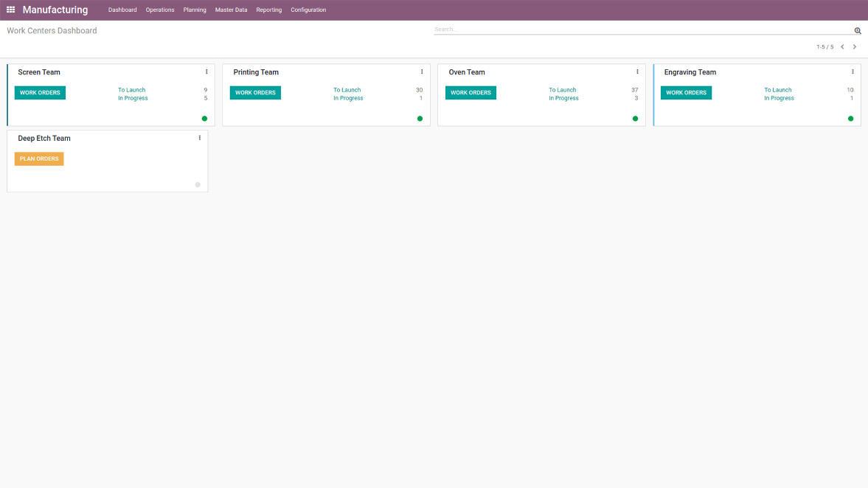Click the search magnifier icon
The height and width of the screenshot is (488, 868).
[857, 31]
